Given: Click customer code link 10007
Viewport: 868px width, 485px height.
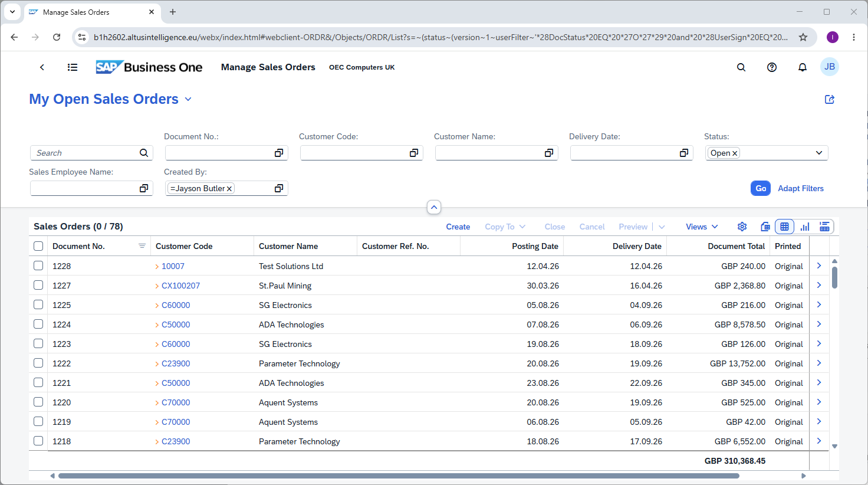Looking at the screenshot, I should pos(173,266).
